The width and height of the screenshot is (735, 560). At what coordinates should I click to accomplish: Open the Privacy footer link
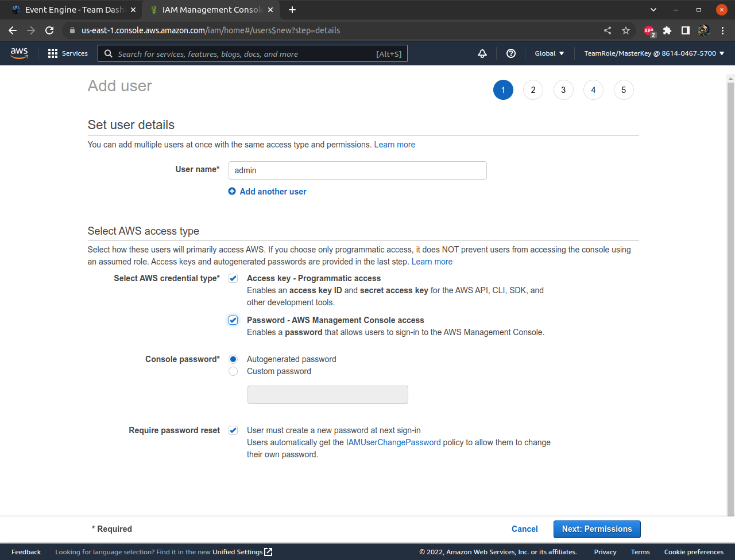(605, 552)
